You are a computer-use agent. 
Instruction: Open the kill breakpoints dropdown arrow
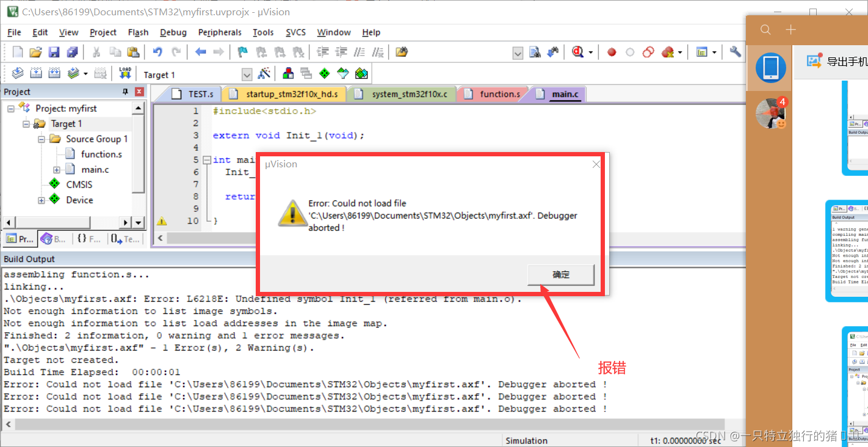tap(680, 53)
